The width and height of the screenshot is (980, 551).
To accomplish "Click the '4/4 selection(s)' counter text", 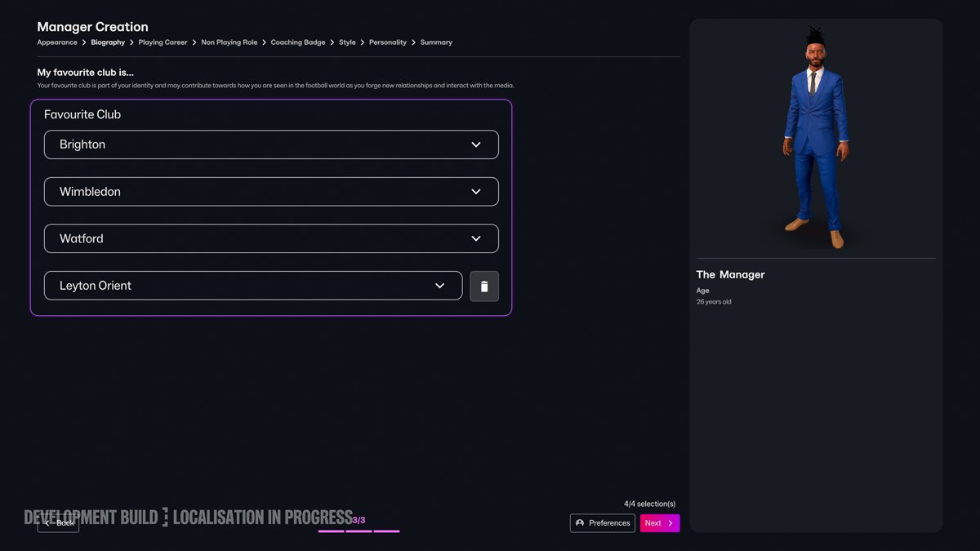I will pos(650,504).
